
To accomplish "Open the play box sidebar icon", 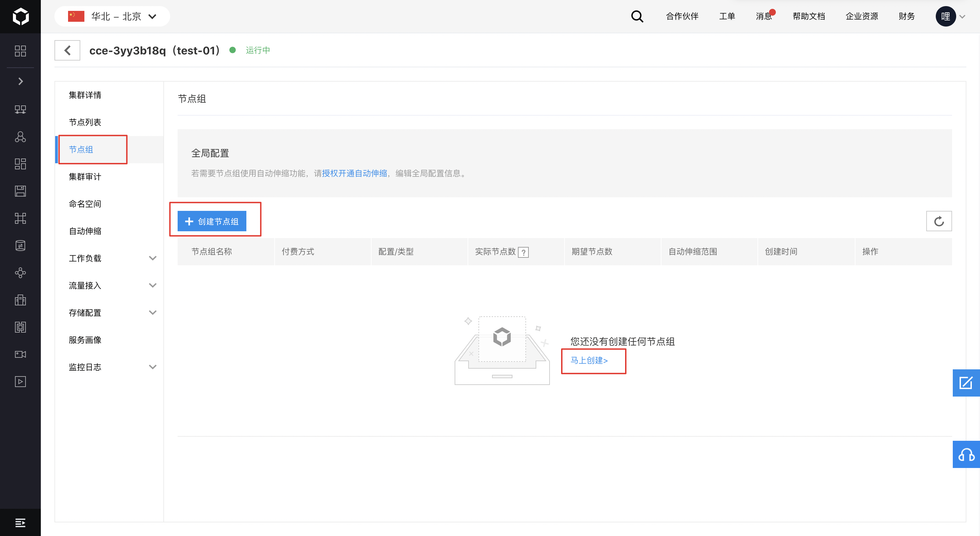I will point(20,381).
